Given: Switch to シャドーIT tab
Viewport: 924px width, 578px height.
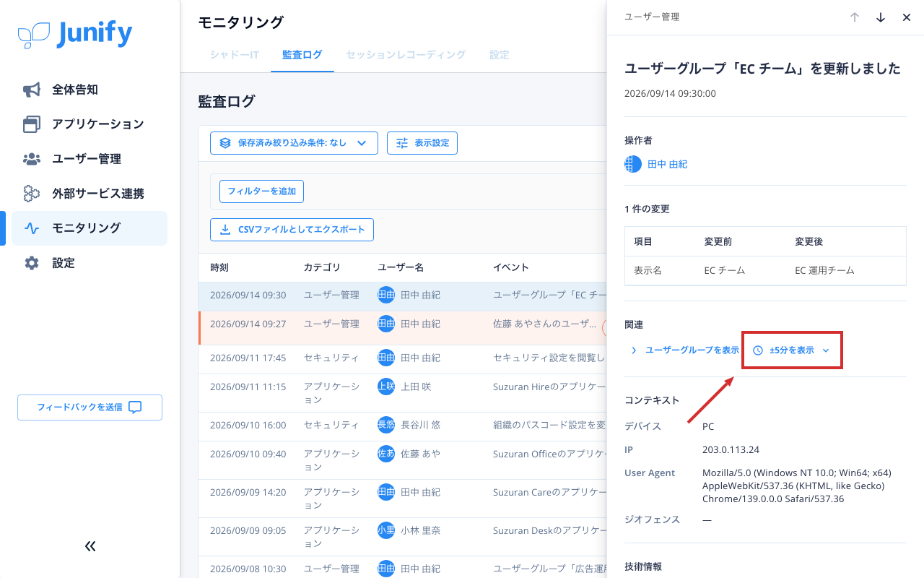Looking at the screenshot, I should tap(235, 55).
